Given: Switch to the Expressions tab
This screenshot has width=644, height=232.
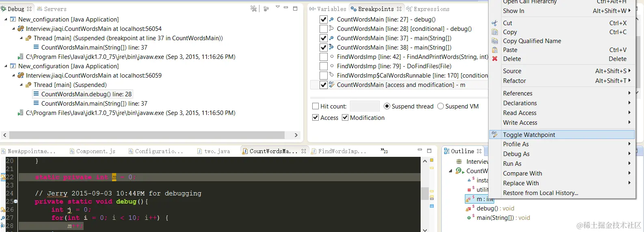Looking at the screenshot, I should [428, 9].
